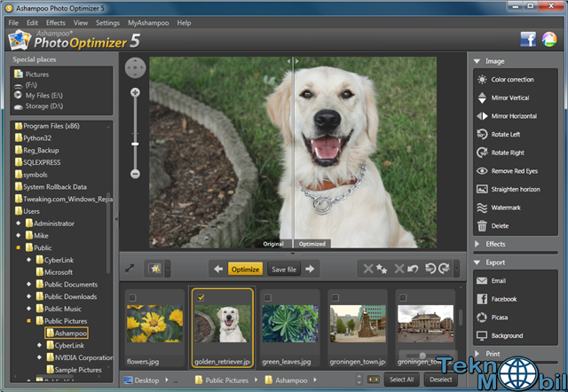This screenshot has width=568, height=392.
Task: Open the View menu
Action: point(81,23)
